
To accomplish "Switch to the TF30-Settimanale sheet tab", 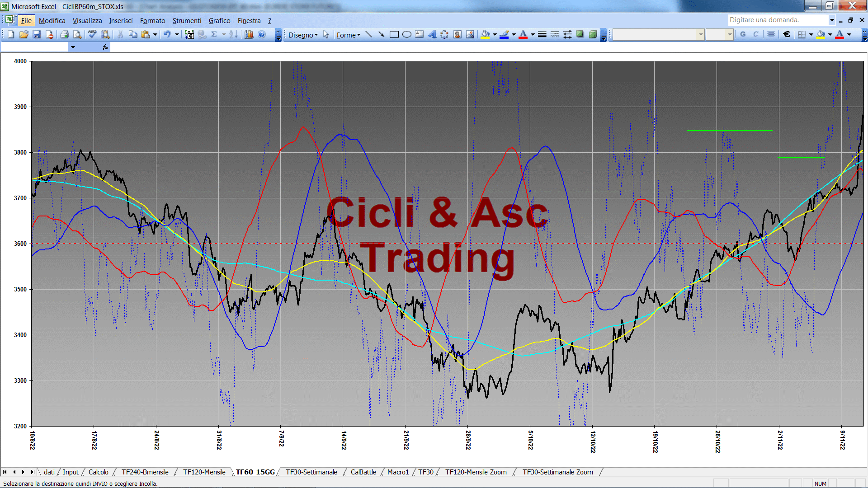I will point(311,472).
